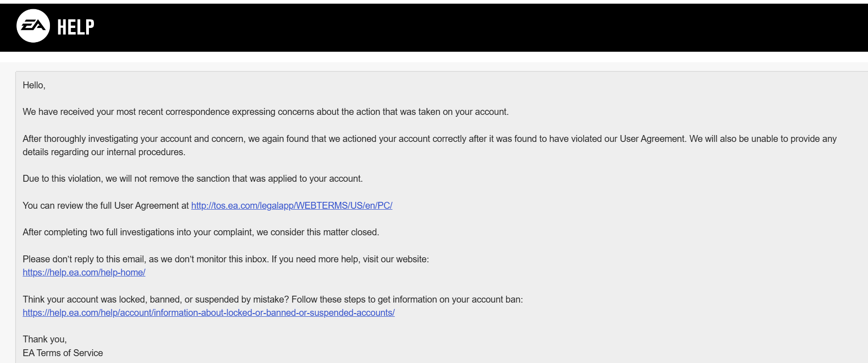
Task: Click the "Thank you," closing line
Action: click(x=45, y=339)
